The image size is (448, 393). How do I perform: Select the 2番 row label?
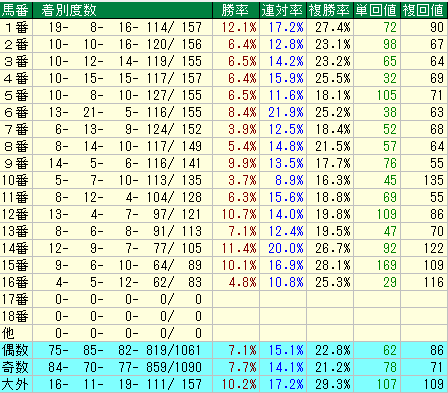coord(16,44)
